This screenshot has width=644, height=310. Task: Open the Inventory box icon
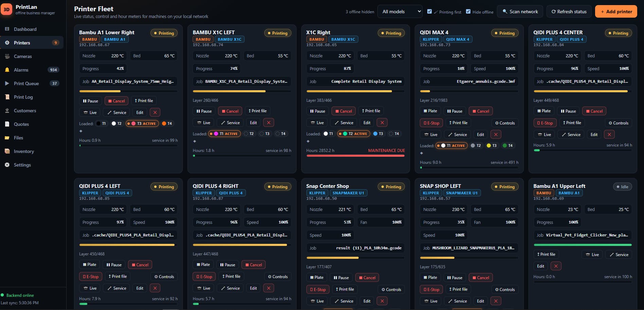(7, 151)
